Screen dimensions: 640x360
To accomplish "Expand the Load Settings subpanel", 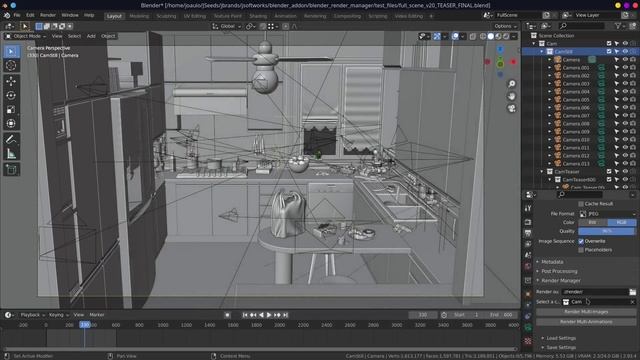I will [x=561, y=338].
